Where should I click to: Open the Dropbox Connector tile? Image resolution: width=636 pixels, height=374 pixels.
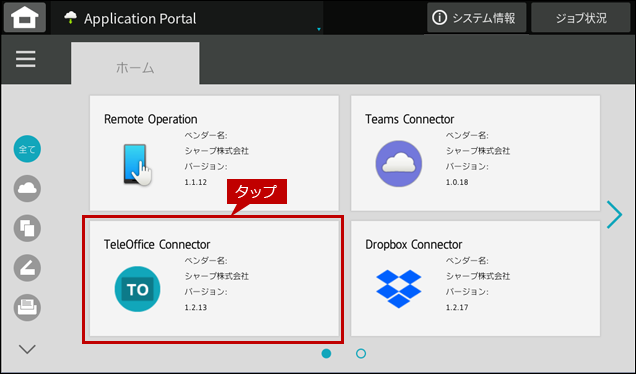(475, 278)
